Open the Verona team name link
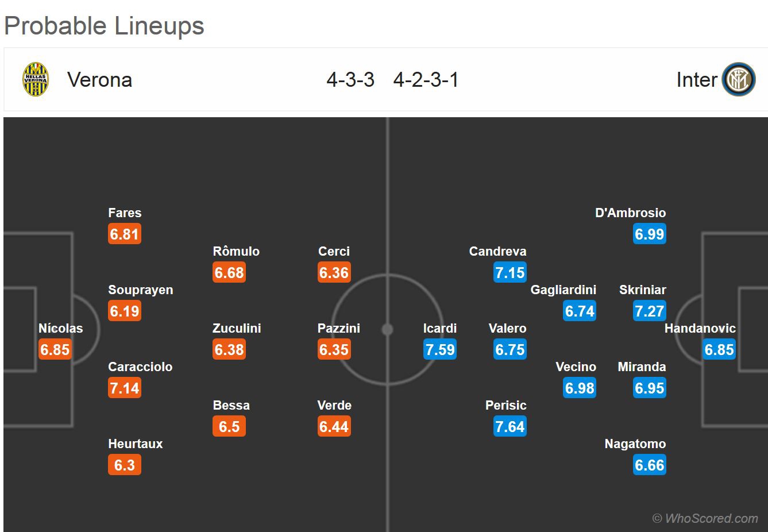 (x=99, y=80)
